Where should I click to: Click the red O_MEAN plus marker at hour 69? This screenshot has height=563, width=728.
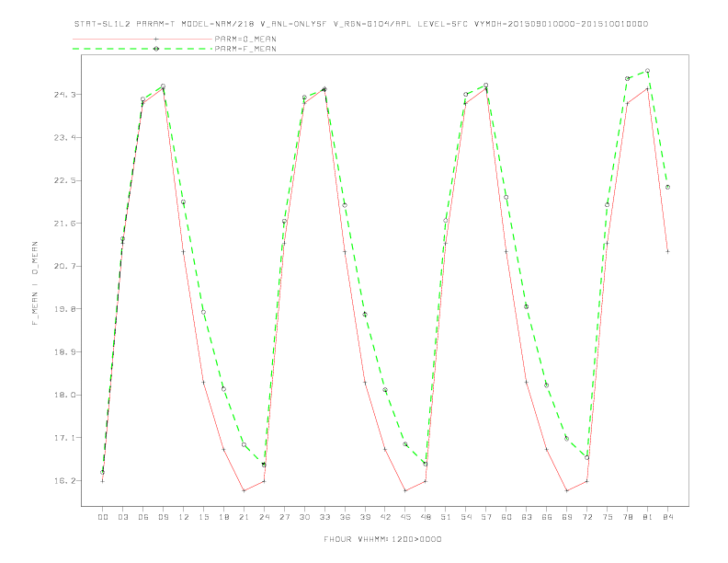(566, 490)
